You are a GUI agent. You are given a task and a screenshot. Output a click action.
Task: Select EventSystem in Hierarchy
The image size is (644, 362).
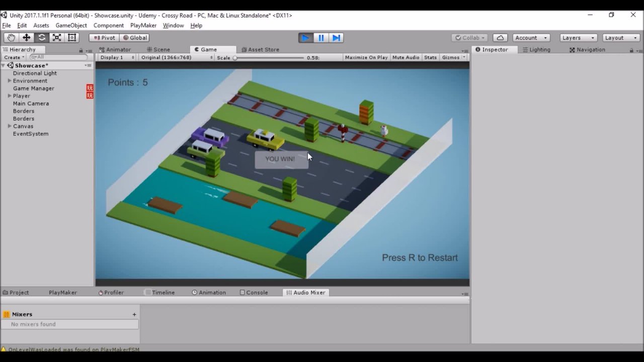[x=31, y=134]
